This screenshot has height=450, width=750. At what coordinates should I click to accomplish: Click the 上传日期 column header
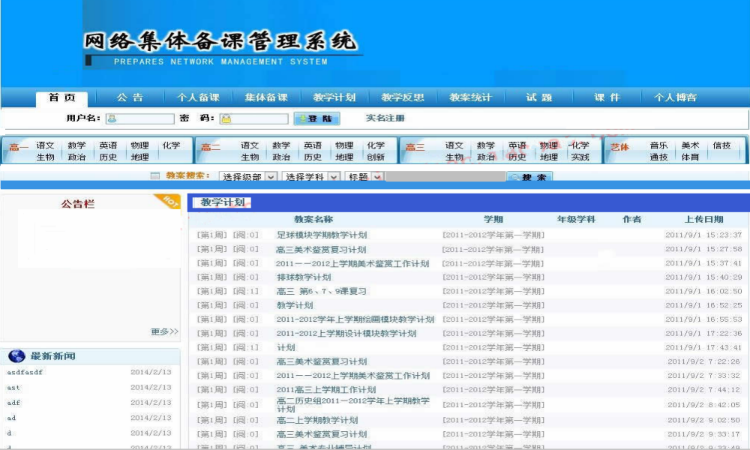[704, 219]
